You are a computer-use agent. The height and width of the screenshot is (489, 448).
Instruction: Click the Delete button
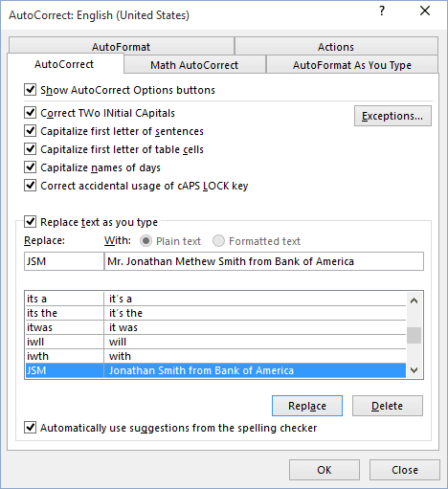[388, 406]
